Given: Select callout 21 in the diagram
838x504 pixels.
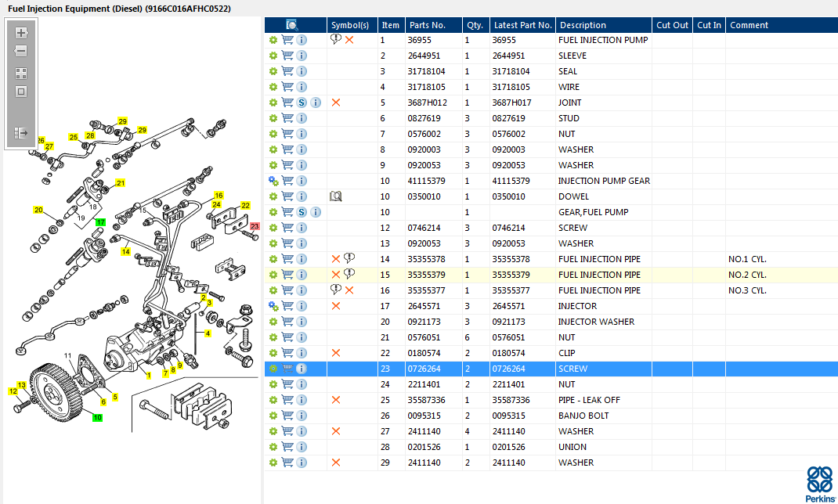Looking at the screenshot, I should [121, 183].
